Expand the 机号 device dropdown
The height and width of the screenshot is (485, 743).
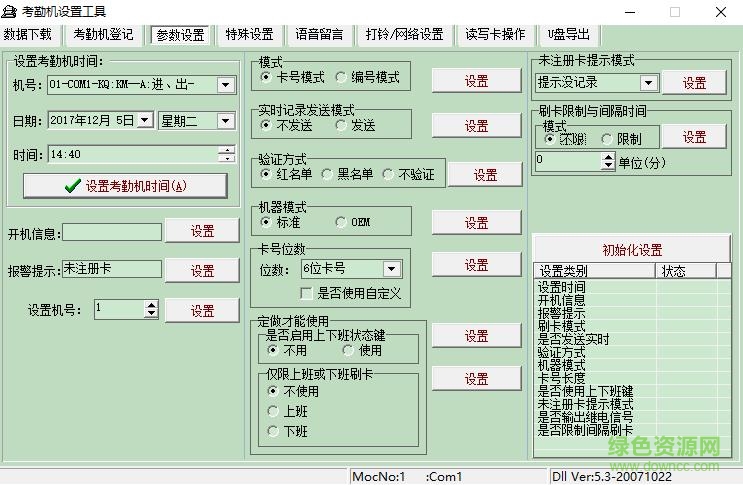point(226,85)
